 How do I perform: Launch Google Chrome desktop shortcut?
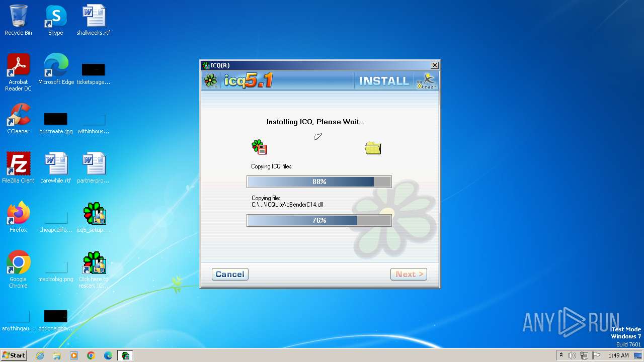click(x=18, y=269)
